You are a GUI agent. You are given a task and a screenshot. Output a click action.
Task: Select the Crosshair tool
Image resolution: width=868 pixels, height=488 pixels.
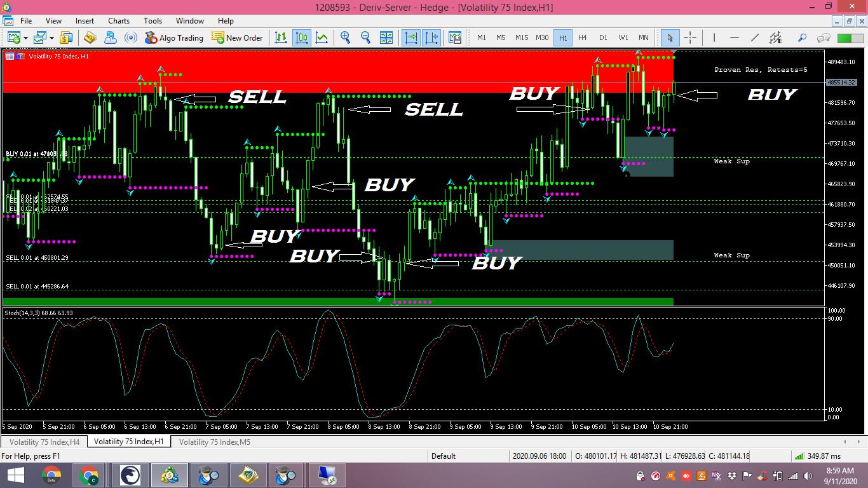tap(689, 38)
